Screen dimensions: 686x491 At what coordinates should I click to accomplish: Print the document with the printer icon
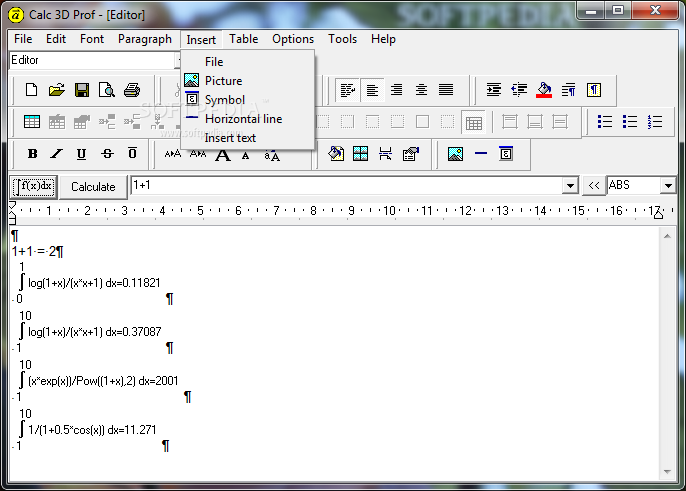[x=132, y=90]
